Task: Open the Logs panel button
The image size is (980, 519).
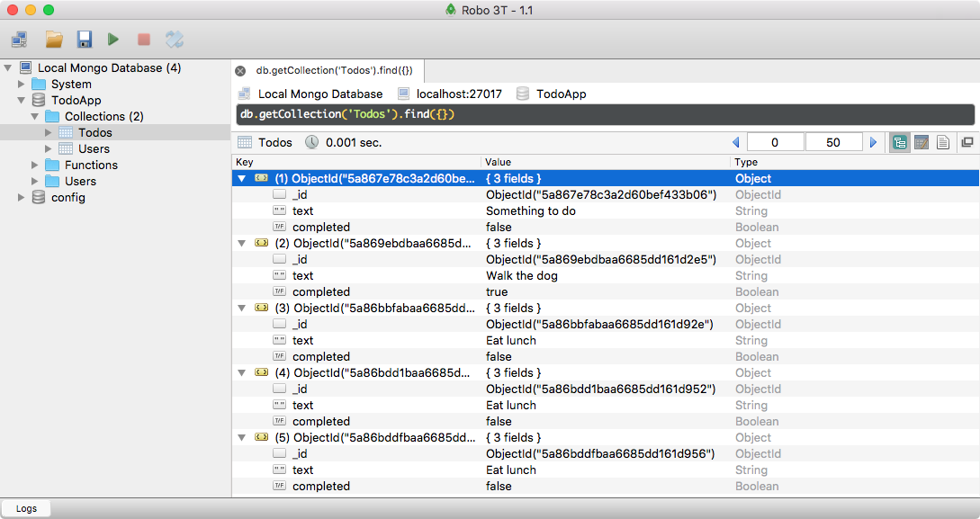Action: pos(26,508)
